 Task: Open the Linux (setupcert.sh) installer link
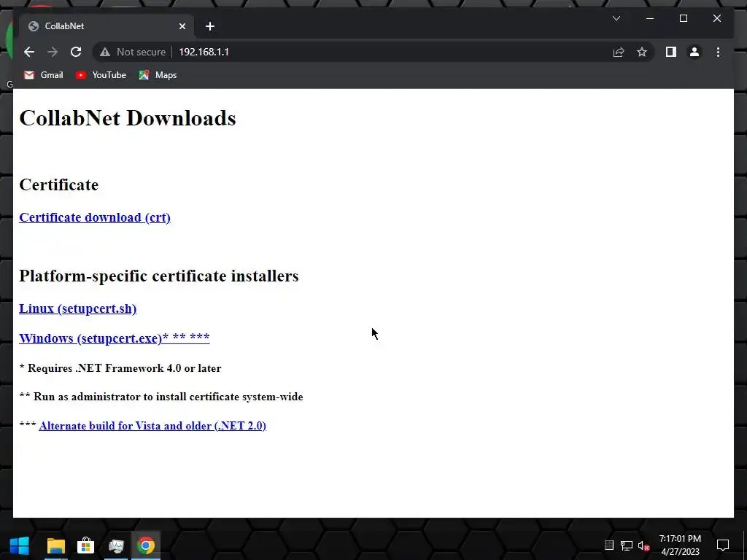[x=77, y=308]
